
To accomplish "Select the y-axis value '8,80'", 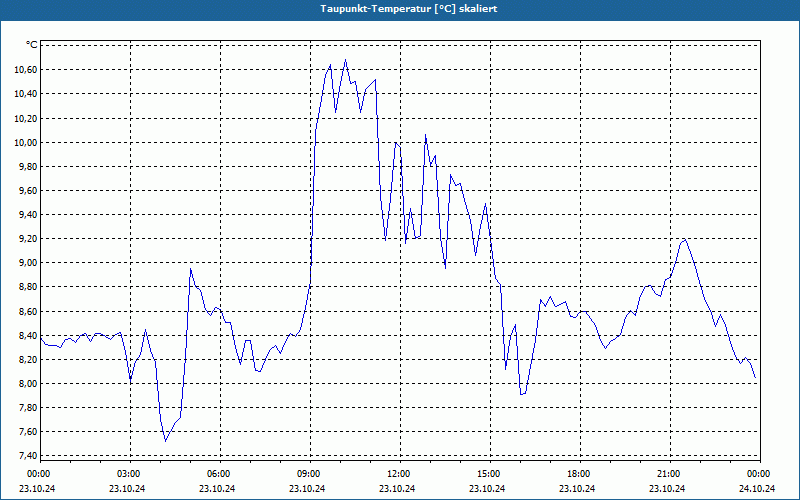I will pos(28,287).
